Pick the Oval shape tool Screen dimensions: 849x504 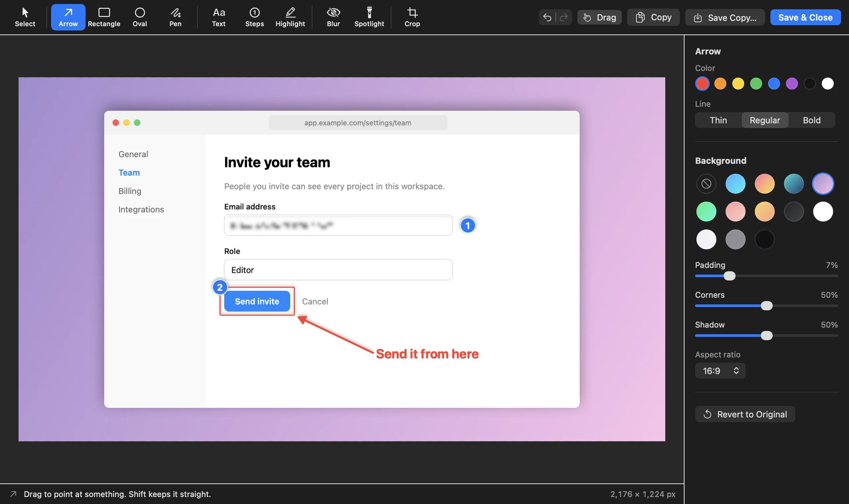tap(140, 17)
